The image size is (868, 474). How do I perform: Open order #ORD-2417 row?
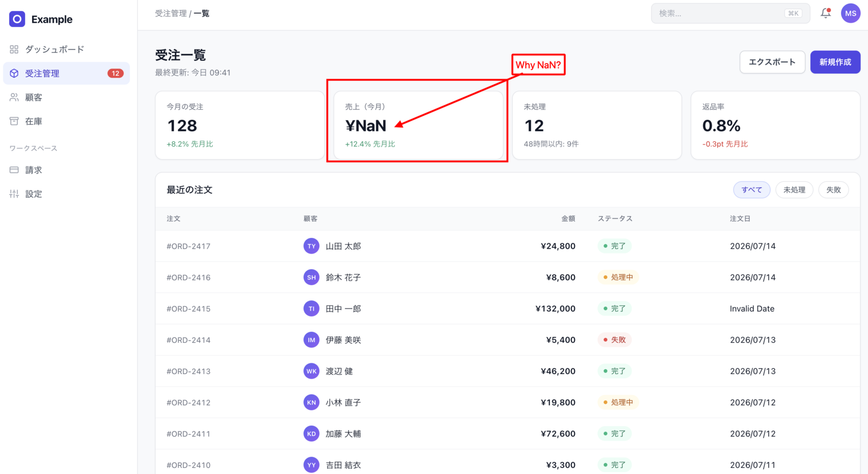pos(507,246)
